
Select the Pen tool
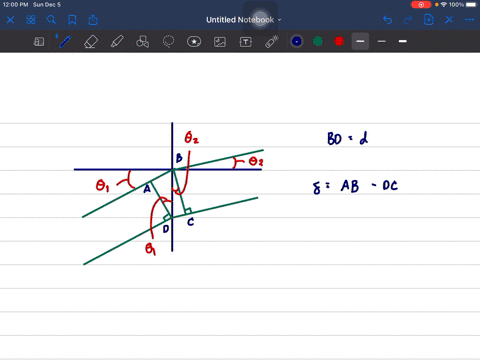click(65, 42)
